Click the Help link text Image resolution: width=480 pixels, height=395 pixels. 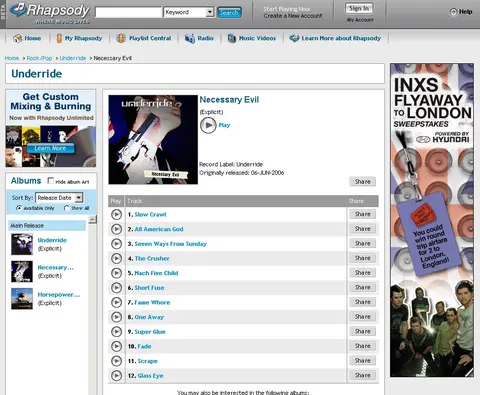point(466,12)
